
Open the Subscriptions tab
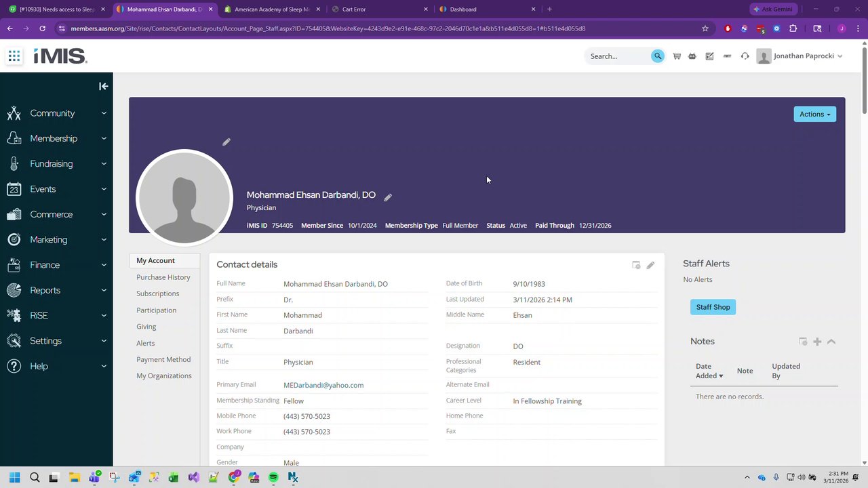157,293
